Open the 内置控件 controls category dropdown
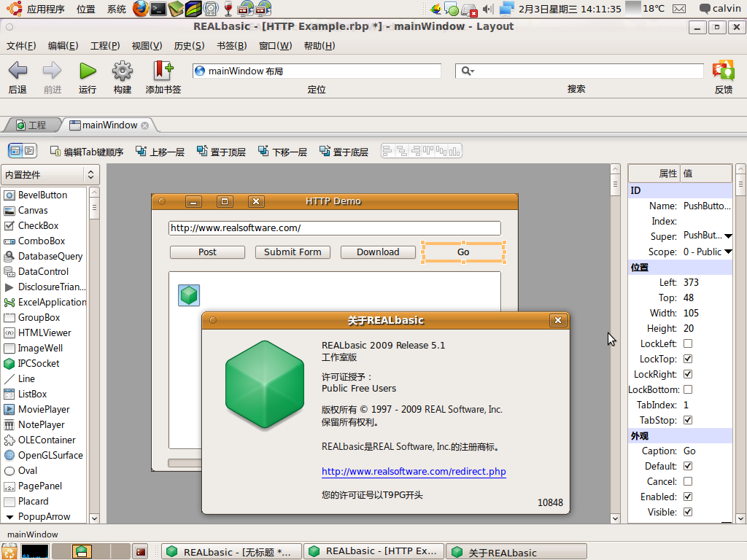 coord(50,175)
